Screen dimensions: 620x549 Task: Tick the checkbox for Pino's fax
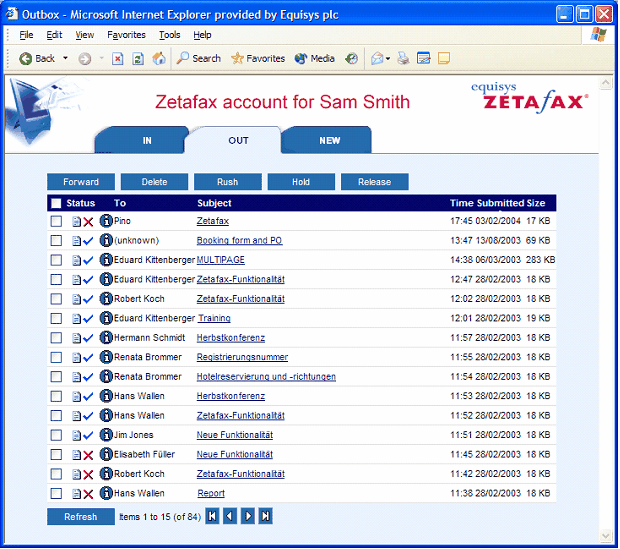coord(56,221)
